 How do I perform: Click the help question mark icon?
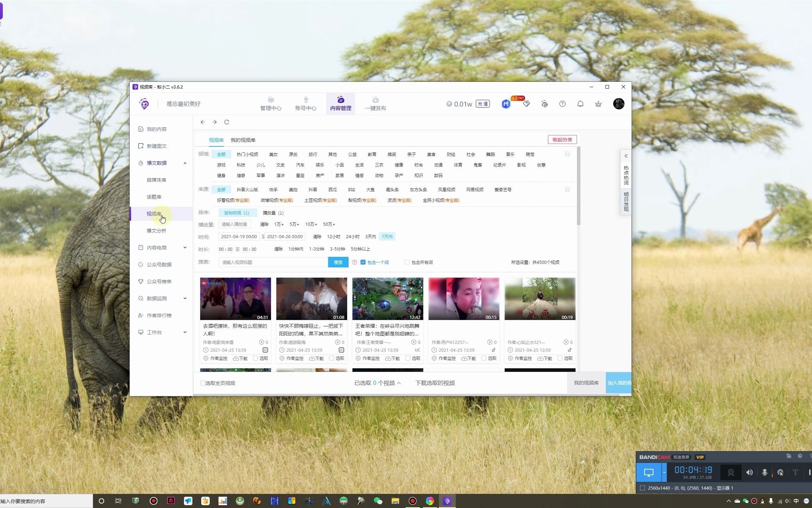pyautogui.click(x=562, y=104)
